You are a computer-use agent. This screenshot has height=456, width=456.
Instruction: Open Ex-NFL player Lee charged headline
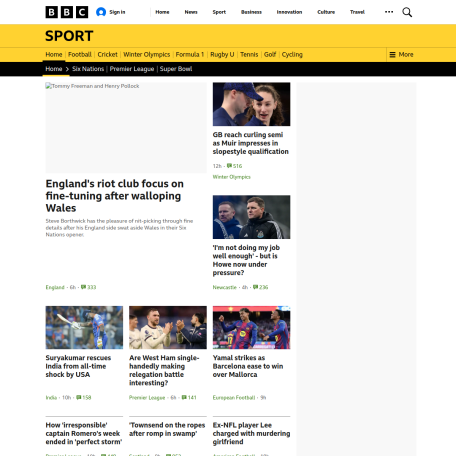click(x=251, y=433)
